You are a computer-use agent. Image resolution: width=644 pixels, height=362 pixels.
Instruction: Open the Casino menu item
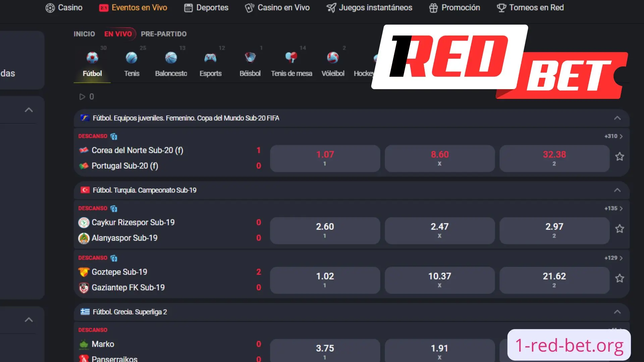coord(64,7)
